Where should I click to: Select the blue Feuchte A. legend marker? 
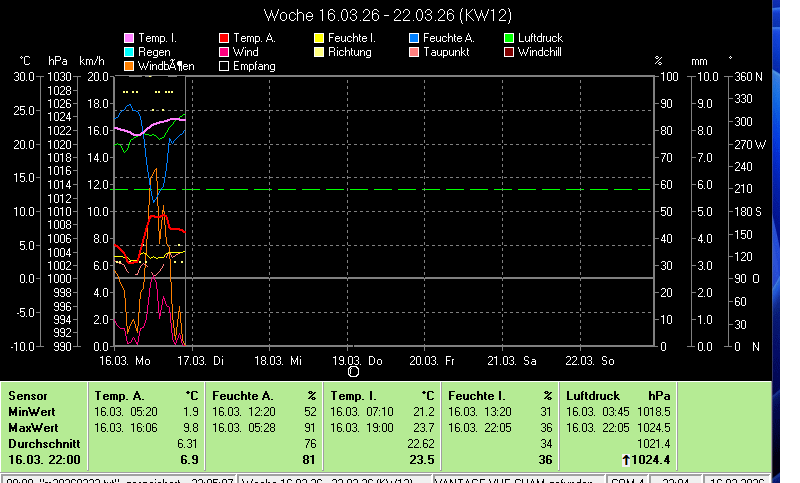pyautogui.click(x=414, y=38)
